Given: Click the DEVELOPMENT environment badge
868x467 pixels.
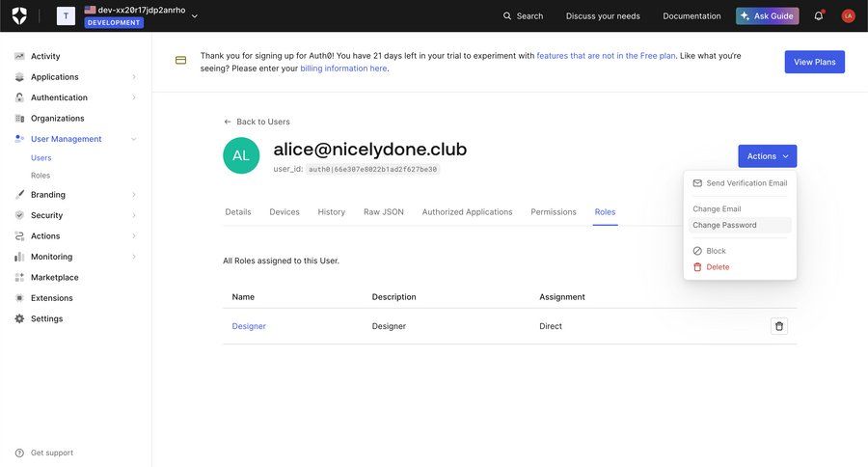Looking at the screenshot, I should [114, 23].
